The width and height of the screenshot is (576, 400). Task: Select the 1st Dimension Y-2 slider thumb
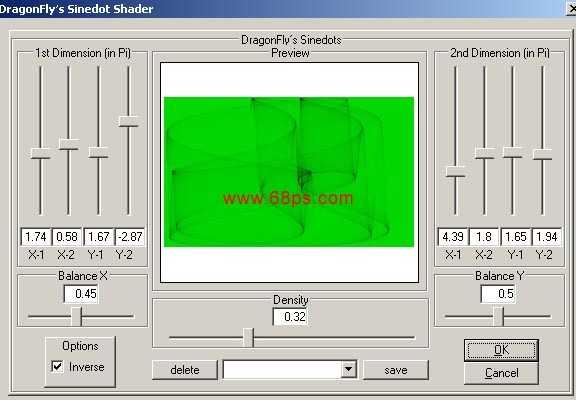129,121
